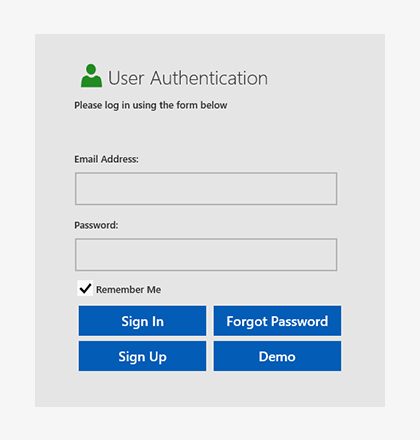
Task: Focus the Password input field
Action: (206, 255)
